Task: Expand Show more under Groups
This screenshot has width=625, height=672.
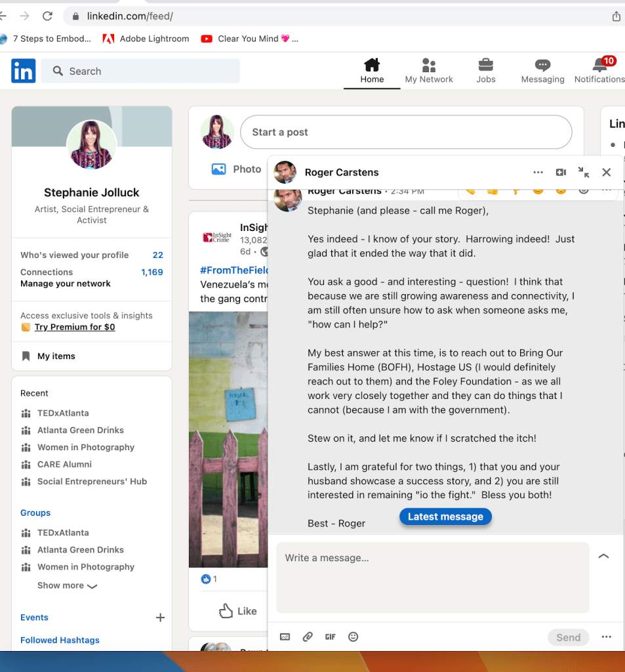Action: 67,585
